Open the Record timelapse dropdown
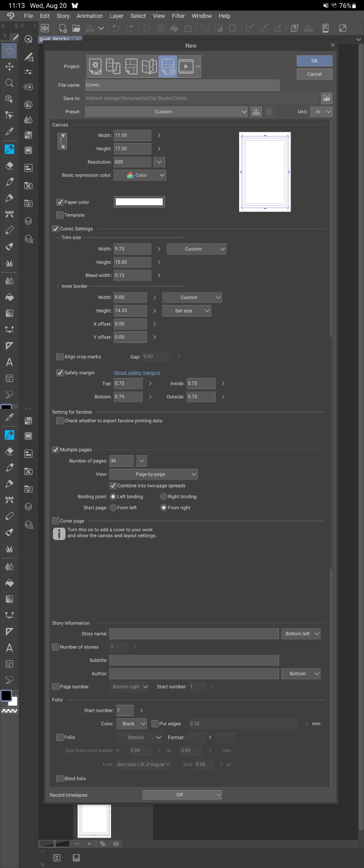364x868 pixels. [182, 795]
